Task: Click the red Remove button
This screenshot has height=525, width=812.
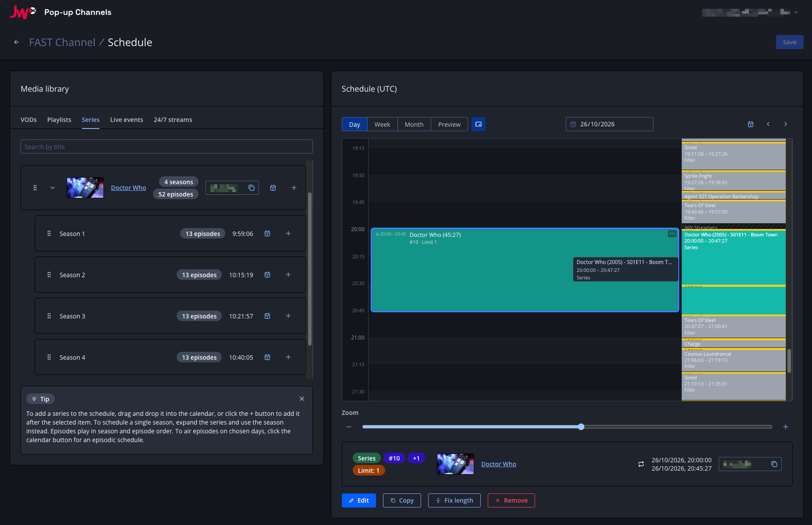Action: pyautogui.click(x=511, y=500)
